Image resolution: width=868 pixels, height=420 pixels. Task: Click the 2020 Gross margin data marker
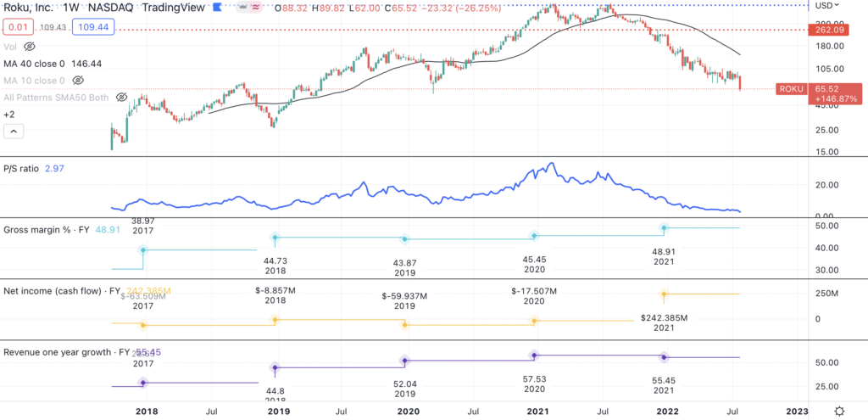[x=535, y=236]
